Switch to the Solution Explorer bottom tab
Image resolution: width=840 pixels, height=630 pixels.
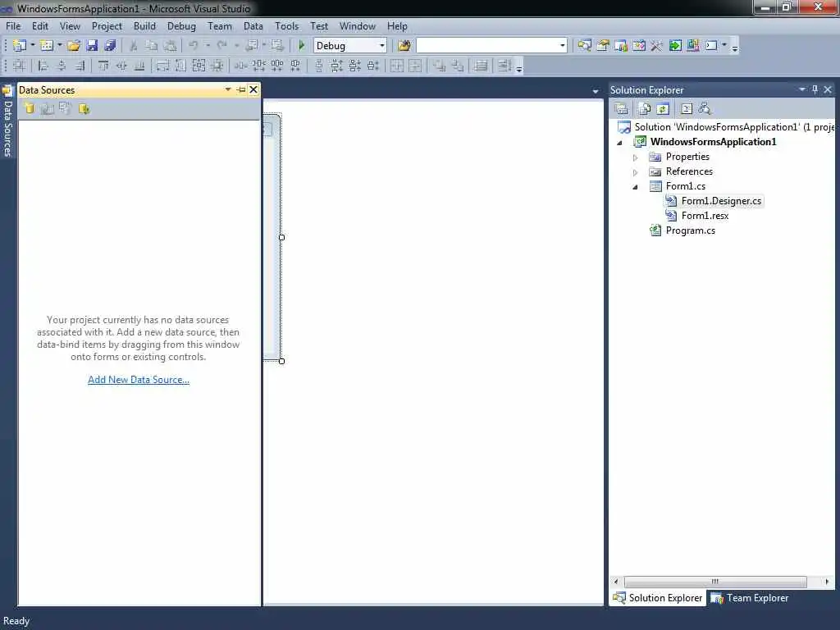[x=658, y=598]
